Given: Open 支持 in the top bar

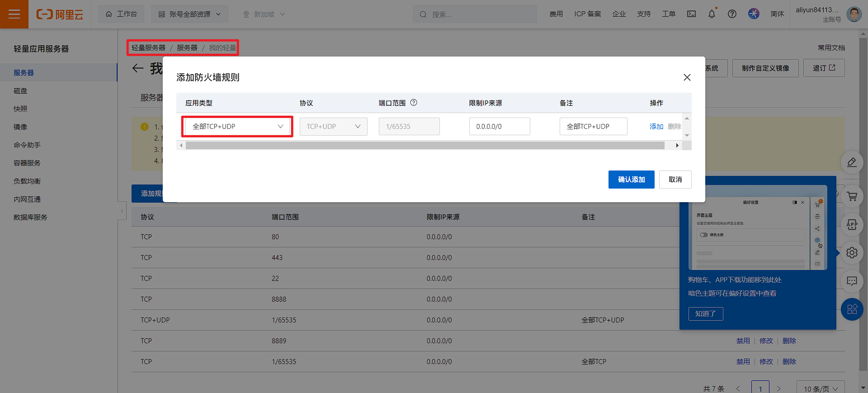Looking at the screenshot, I should click(x=644, y=14).
